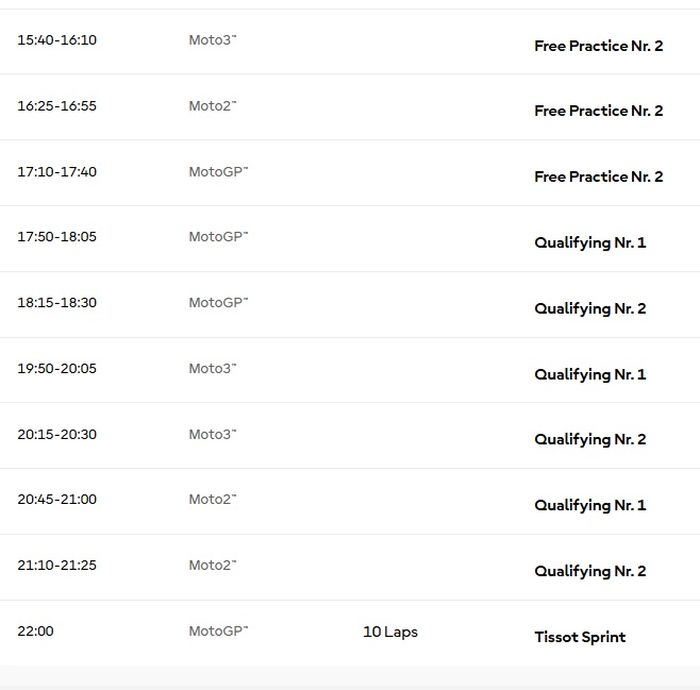Image resolution: width=700 pixels, height=690 pixels.
Task: Click the 17:10-17:40 time slot
Action: (x=57, y=172)
